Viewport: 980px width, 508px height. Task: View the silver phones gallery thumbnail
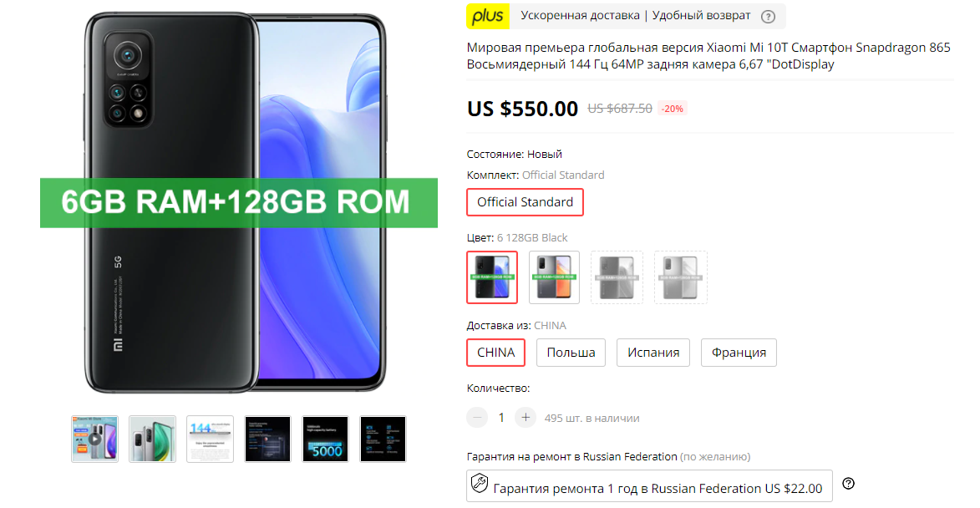pyautogui.click(x=153, y=439)
